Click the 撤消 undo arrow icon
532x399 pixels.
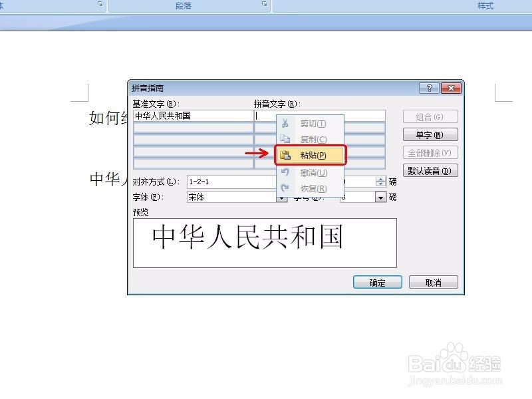tap(285, 172)
